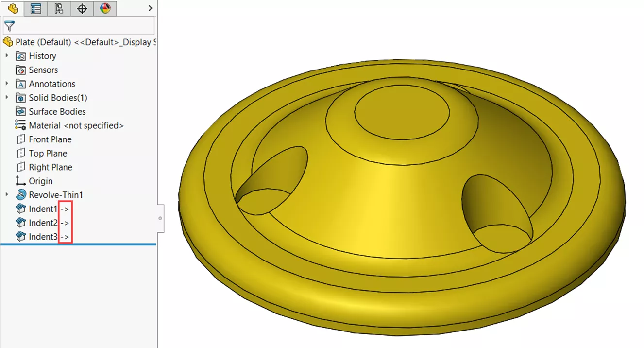Select the Plate (Default) root node
The width and height of the screenshot is (644, 348).
[x=85, y=42]
